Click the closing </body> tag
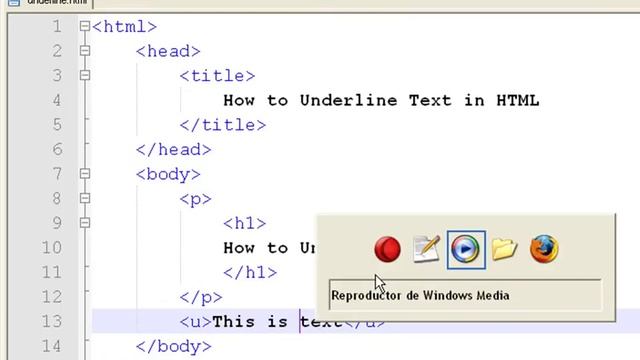 [173, 347]
